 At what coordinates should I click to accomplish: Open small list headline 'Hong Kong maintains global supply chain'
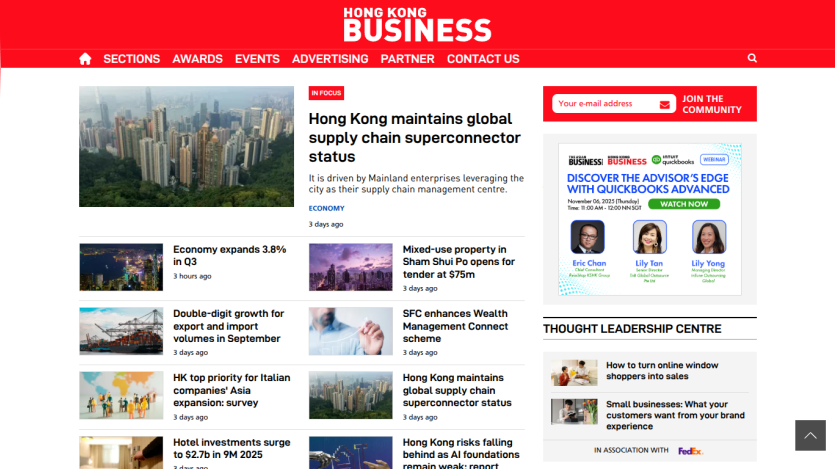pyautogui.click(x=457, y=390)
